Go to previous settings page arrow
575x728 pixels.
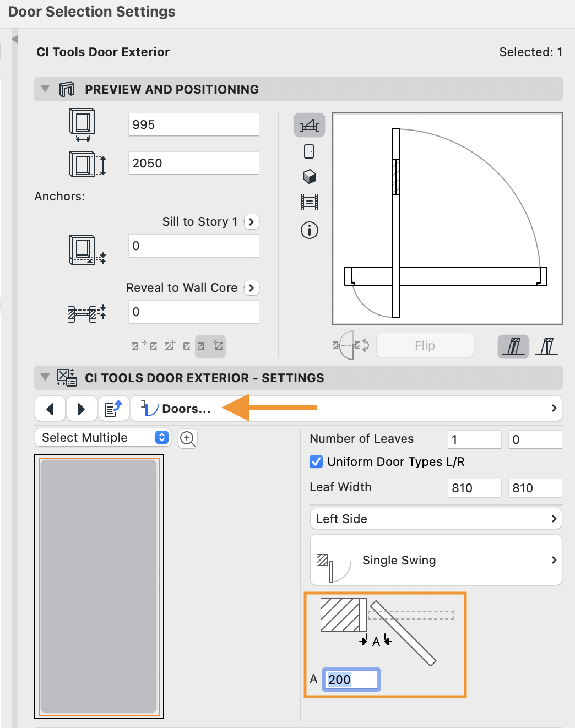[50, 409]
